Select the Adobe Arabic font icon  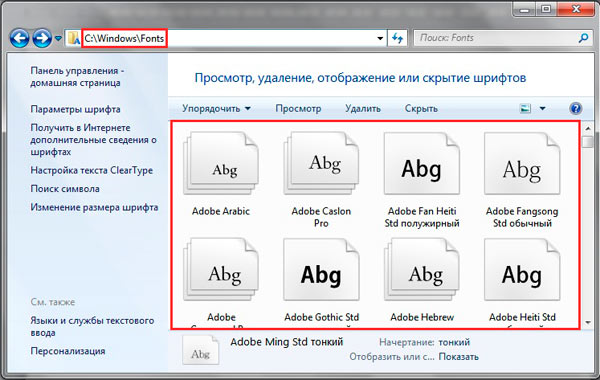[221, 163]
